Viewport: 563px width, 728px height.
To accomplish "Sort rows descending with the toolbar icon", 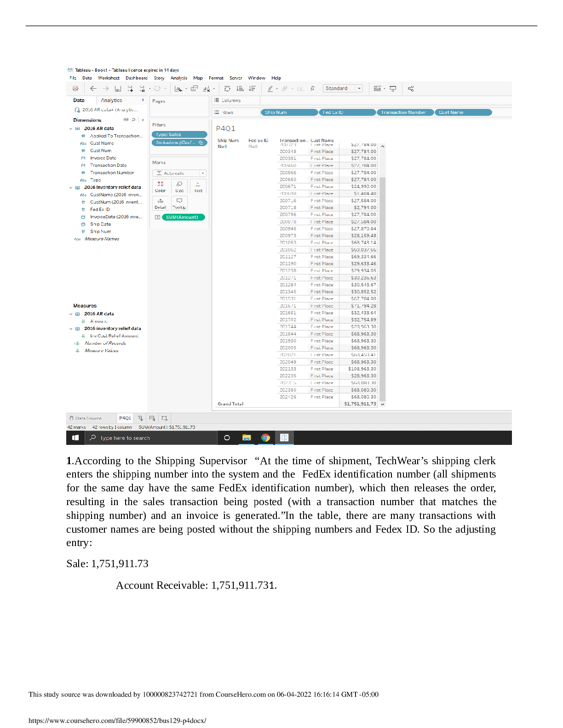I will point(252,89).
